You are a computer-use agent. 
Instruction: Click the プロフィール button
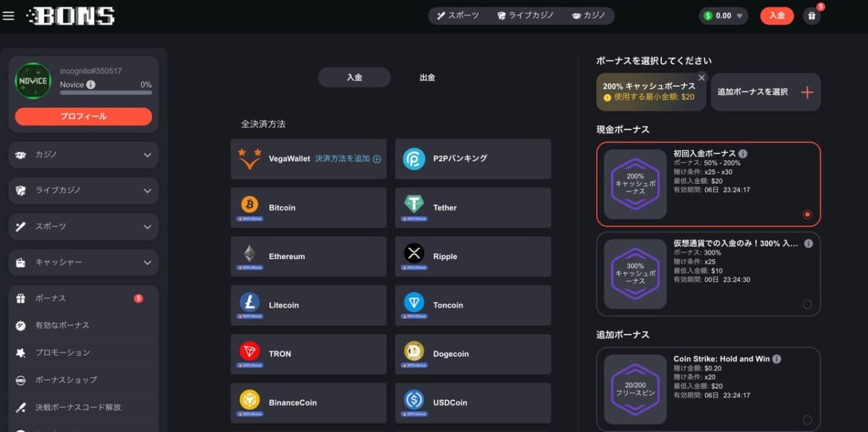pos(82,117)
